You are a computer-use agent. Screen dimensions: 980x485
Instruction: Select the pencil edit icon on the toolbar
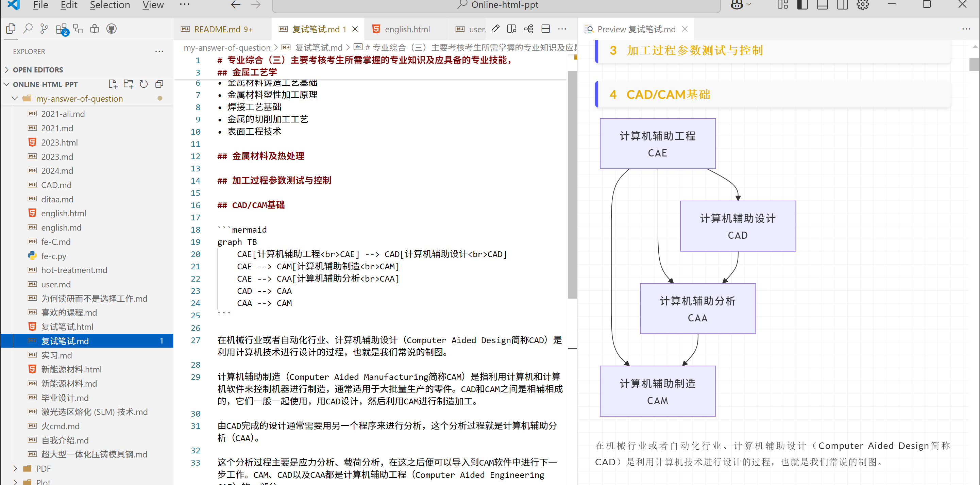pyautogui.click(x=495, y=29)
